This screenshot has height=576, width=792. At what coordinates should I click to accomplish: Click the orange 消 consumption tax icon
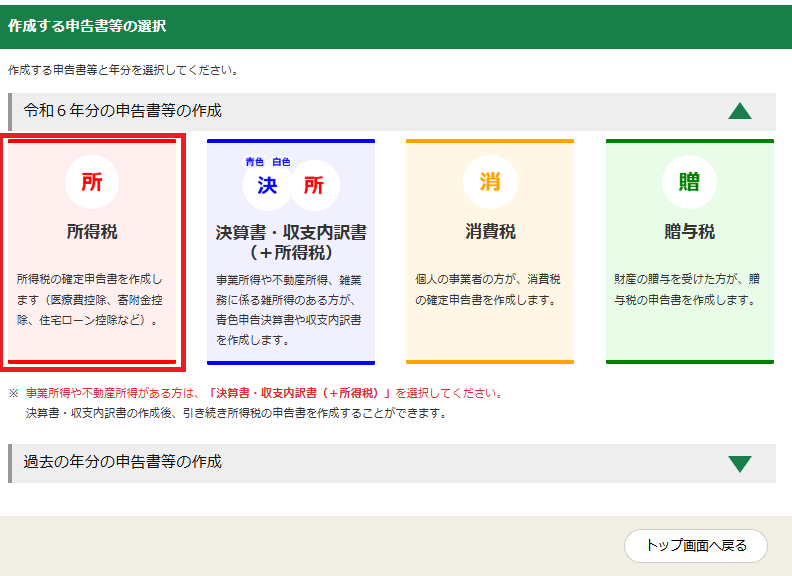click(x=490, y=182)
